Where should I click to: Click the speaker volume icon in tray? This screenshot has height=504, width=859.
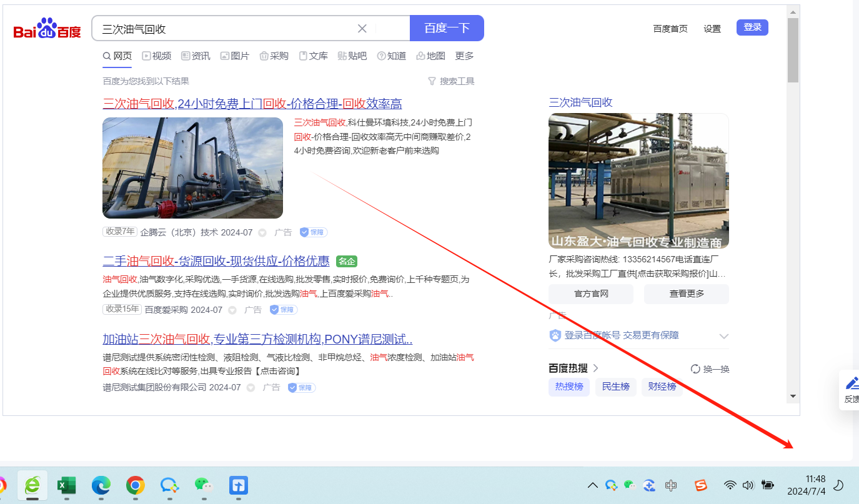pyautogui.click(x=748, y=485)
